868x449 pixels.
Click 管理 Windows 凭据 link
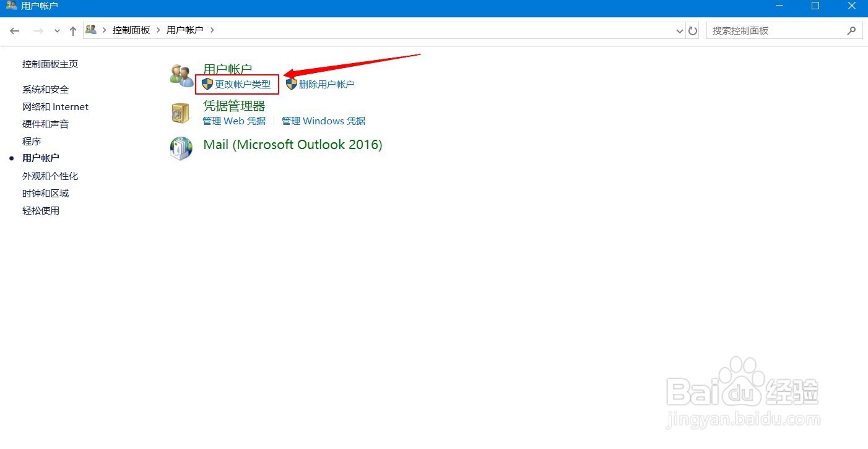pos(323,121)
